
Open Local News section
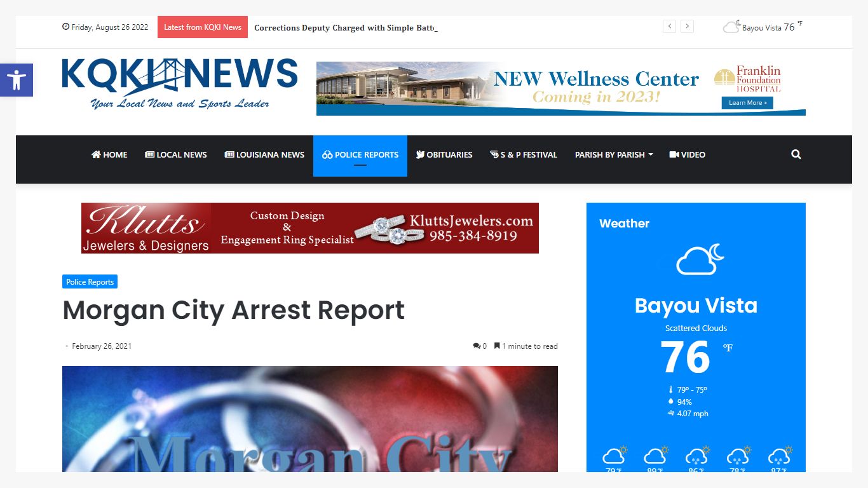[x=176, y=154]
